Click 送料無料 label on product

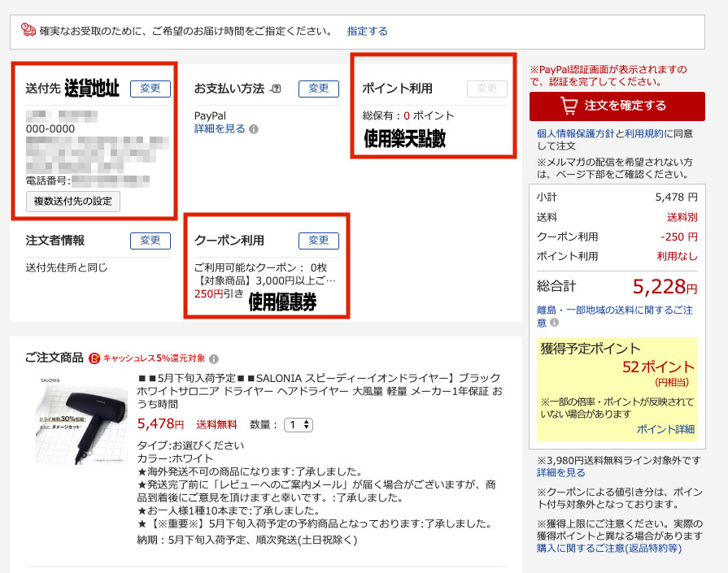point(216,424)
